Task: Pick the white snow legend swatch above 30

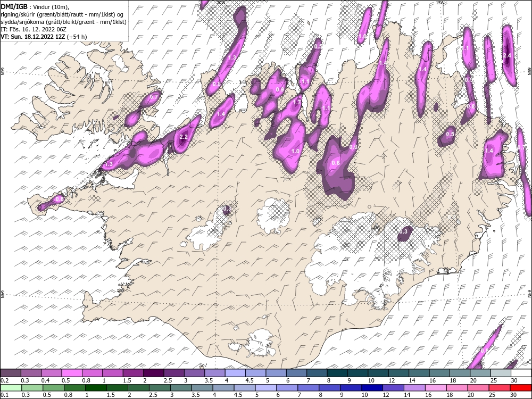Action: 521,373
